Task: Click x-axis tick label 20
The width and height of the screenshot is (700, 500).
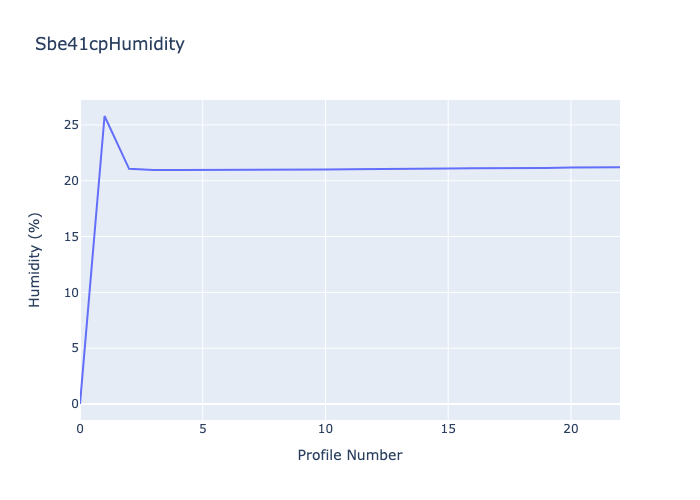Action: (x=571, y=428)
